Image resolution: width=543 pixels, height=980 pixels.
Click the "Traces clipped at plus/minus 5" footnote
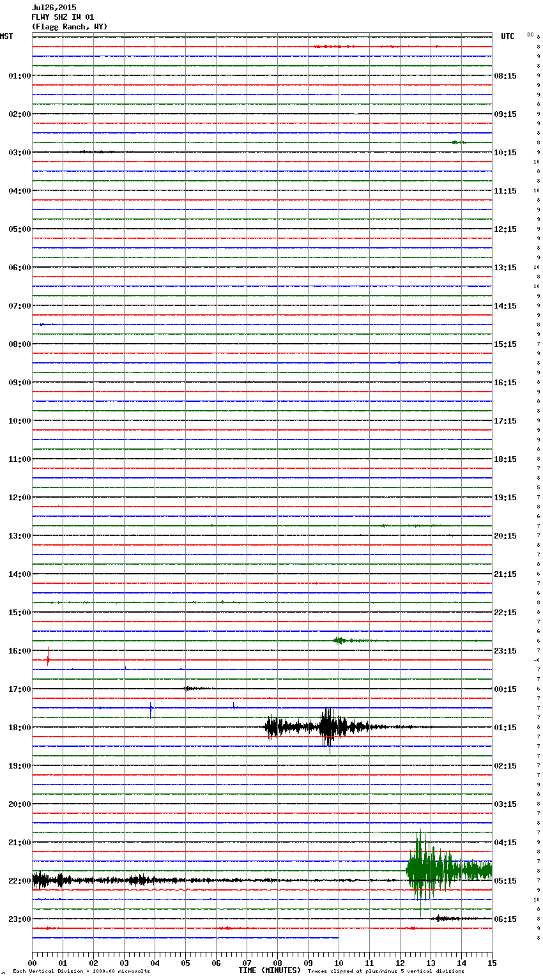pos(386,972)
